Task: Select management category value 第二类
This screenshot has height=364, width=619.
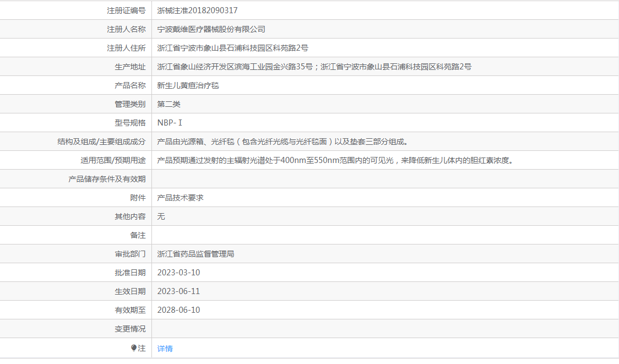Action: pyautogui.click(x=169, y=104)
